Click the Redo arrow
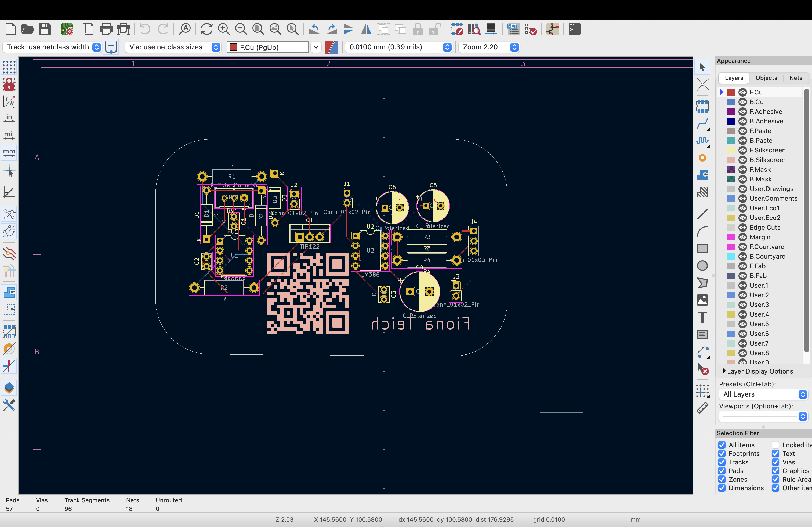The image size is (812, 527). [x=163, y=29]
